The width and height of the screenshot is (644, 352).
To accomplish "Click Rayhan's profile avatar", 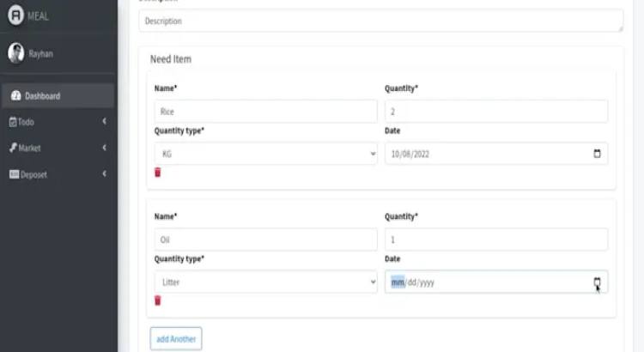I will click(x=15, y=53).
